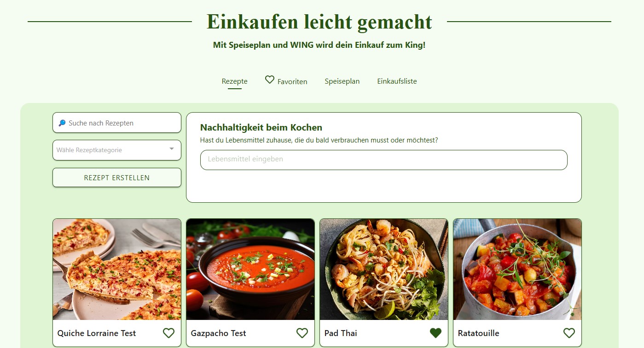Screen dimensions: 644x348
Task: Focus the Suche nach Rezepten field
Action: tap(117, 123)
